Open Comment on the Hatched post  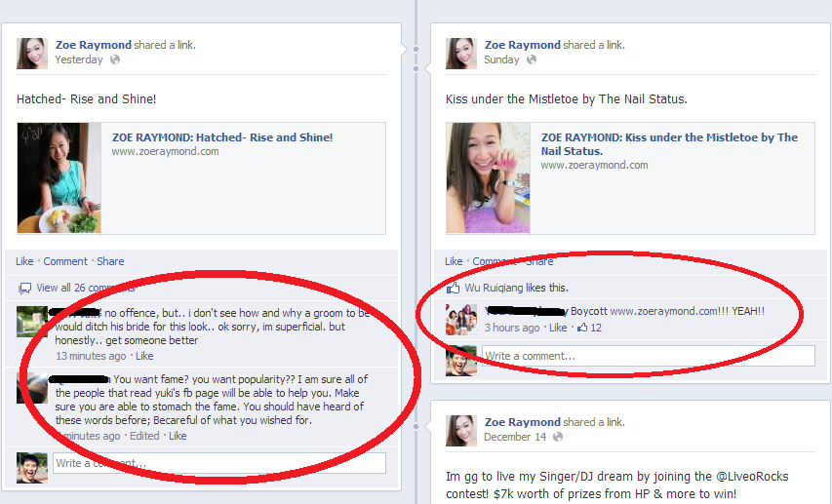[x=65, y=261]
